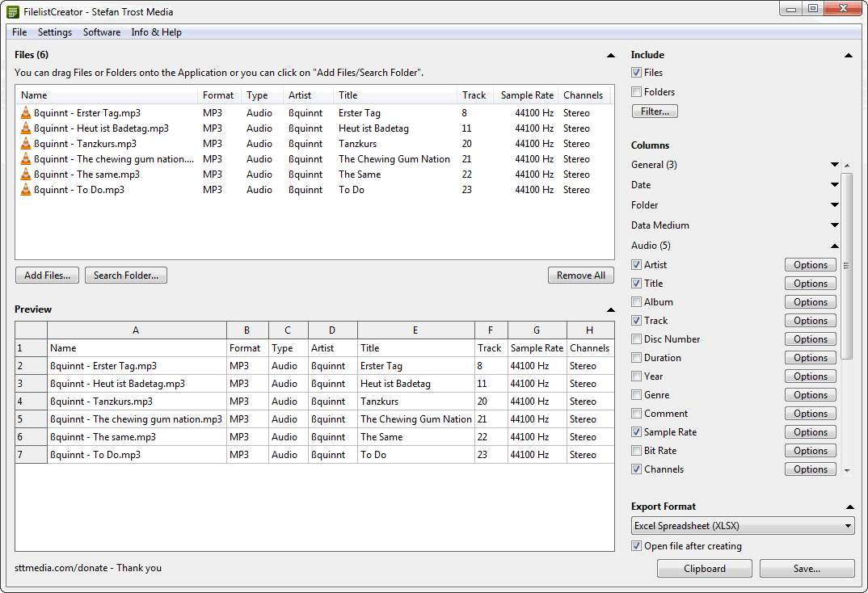The image size is (868, 593).
Task: Click preview cell 'ßquinnt - To Do.mp3'
Action: [x=137, y=455]
